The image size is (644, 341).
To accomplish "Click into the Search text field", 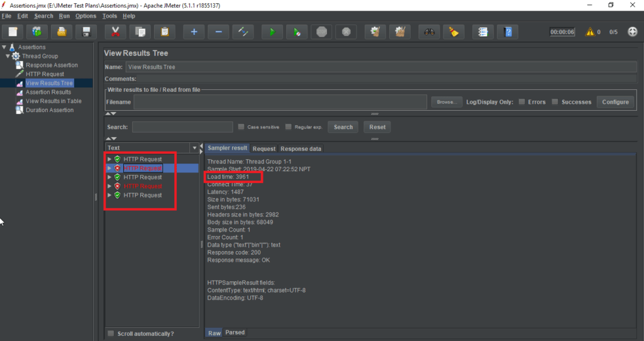I will click(x=182, y=127).
